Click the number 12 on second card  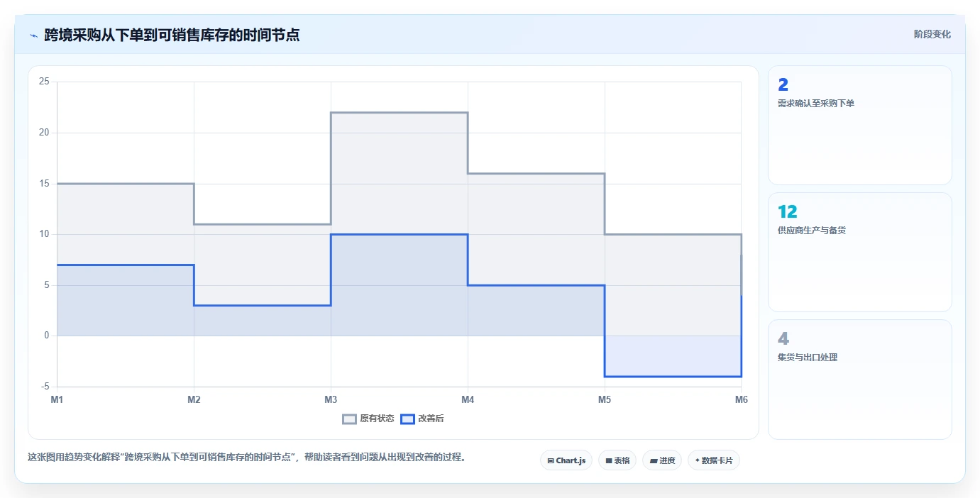point(788,211)
